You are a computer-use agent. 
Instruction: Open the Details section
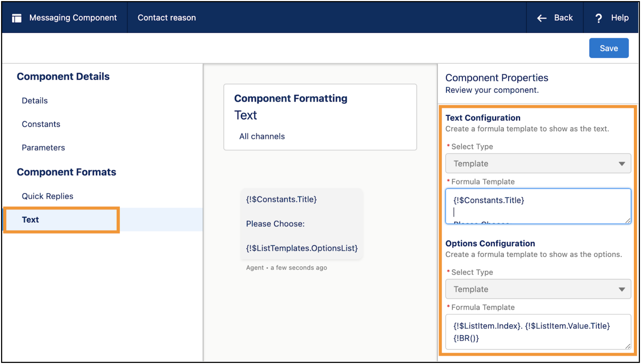pos(35,100)
